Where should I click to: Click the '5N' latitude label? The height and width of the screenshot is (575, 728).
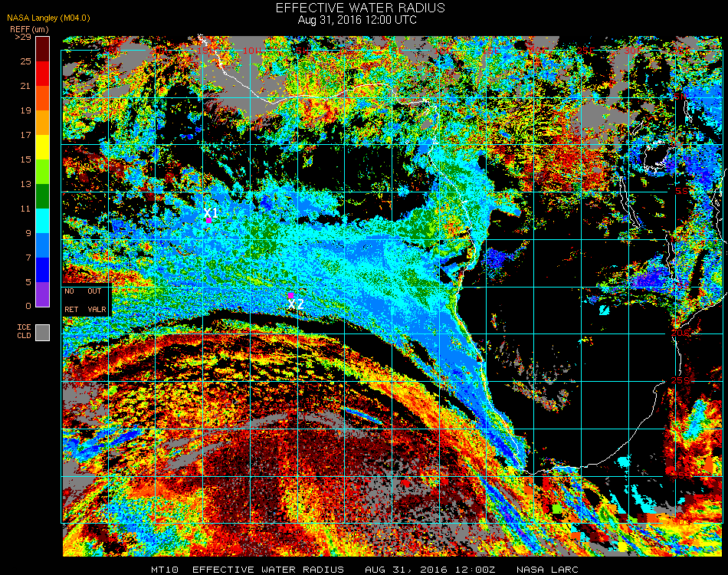[x=680, y=97]
